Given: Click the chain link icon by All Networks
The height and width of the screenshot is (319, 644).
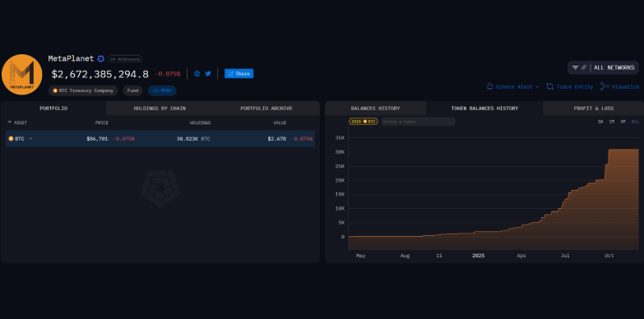Looking at the screenshot, I should tap(584, 67).
